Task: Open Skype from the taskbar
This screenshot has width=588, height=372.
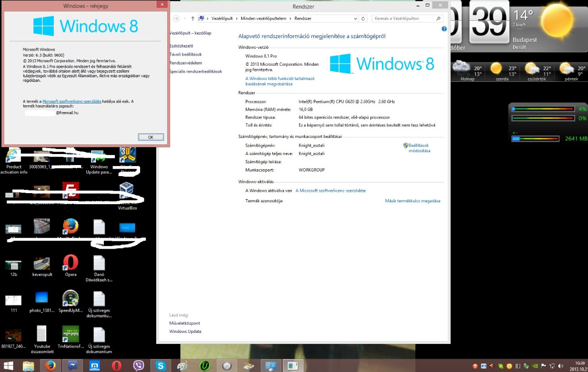Action: coord(161,366)
